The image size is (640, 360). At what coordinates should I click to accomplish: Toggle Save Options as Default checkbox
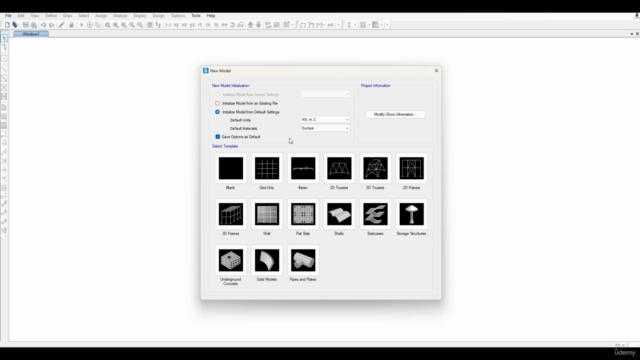coord(218,137)
